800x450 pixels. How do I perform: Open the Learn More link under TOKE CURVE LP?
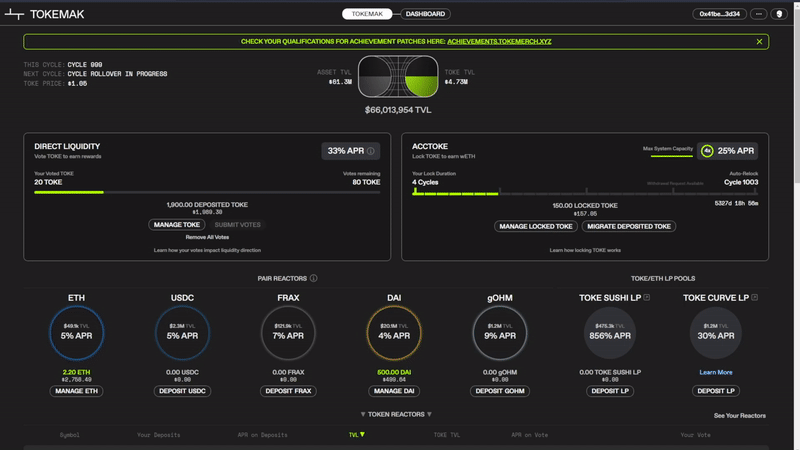(716, 372)
